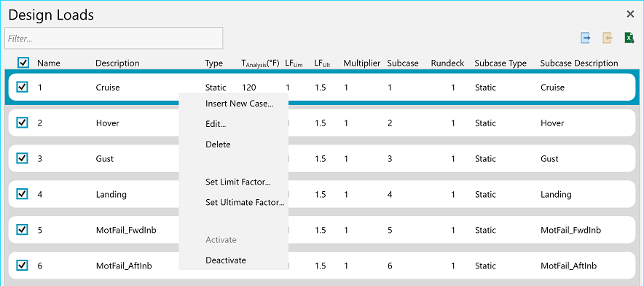Choose Insert New Case from context menu
This screenshot has height=286, width=644.
pos(240,104)
